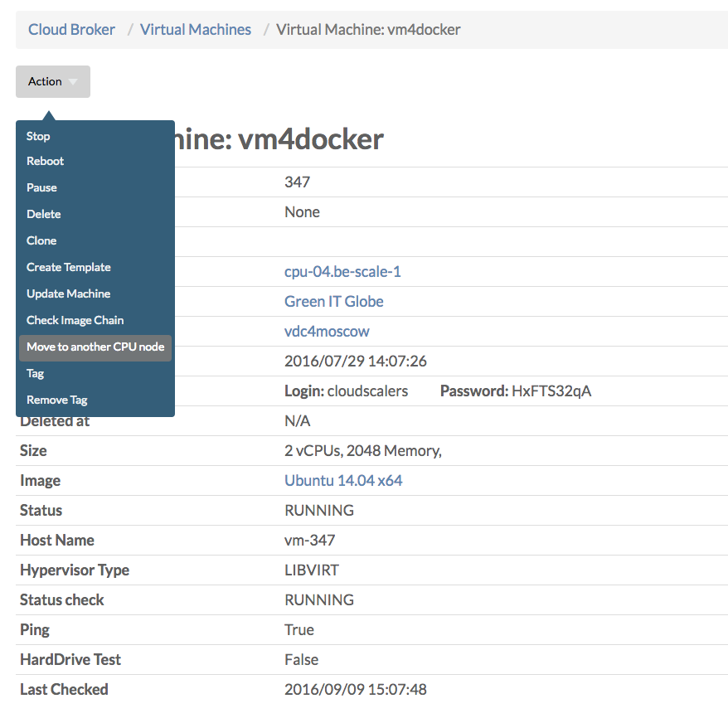This screenshot has height=723, width=728.
Task: Open the Green IT Globe link
Action: pos(333,301)
